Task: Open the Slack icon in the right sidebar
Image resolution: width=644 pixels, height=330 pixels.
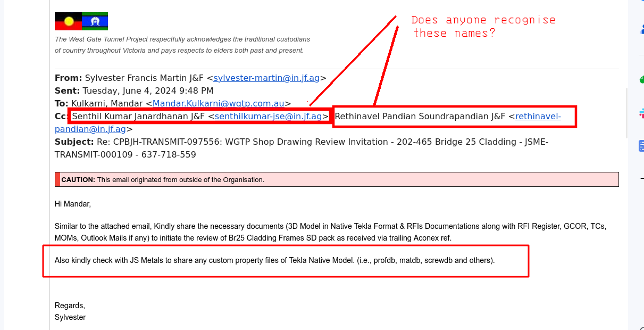Action: pyautogui.click(x=641, y=113)
